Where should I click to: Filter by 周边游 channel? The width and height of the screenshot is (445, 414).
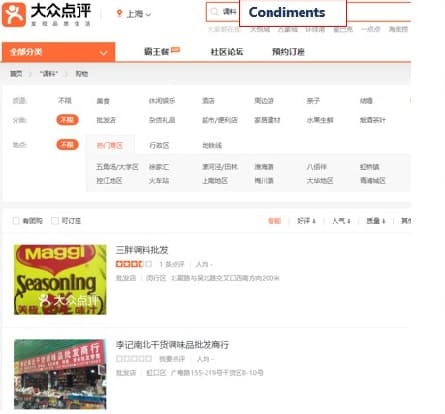coord(264,100)
